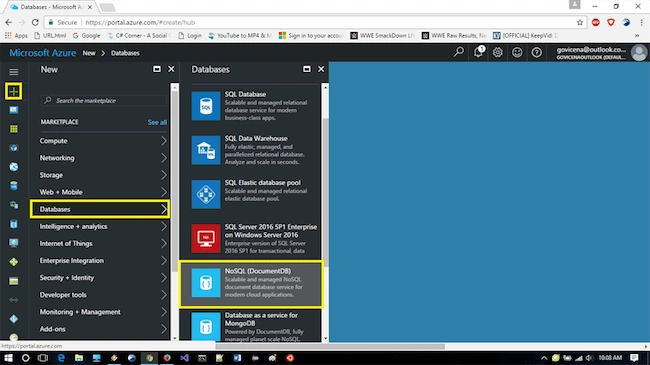Click the horizontal scrollbar at bottom
The height and width of the screenshot is (365, 650).
click(330, 346)
